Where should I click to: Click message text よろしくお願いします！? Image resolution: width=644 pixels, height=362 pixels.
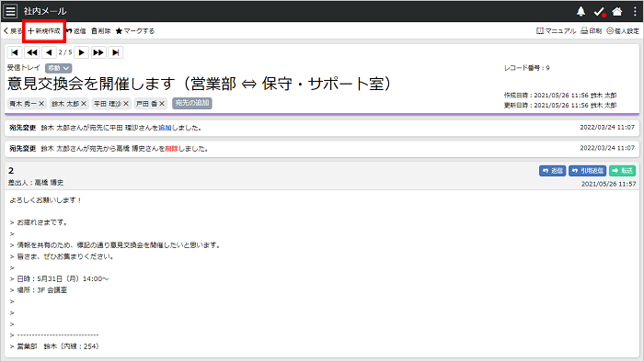click(x=46, y=200)
